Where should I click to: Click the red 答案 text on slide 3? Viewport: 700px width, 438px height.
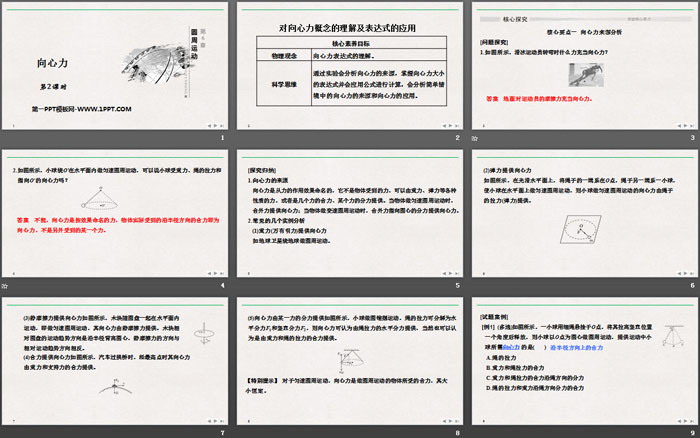pos(492,100)
